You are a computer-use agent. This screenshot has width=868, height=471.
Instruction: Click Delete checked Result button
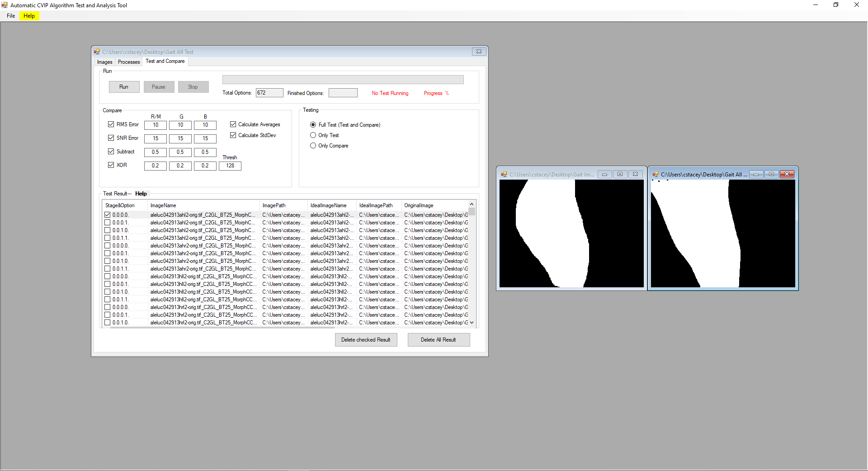click(366, 340)
